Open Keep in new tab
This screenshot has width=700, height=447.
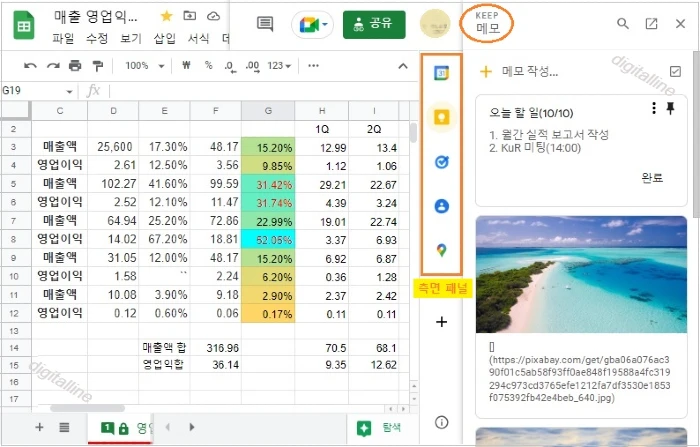click(651, 24)
